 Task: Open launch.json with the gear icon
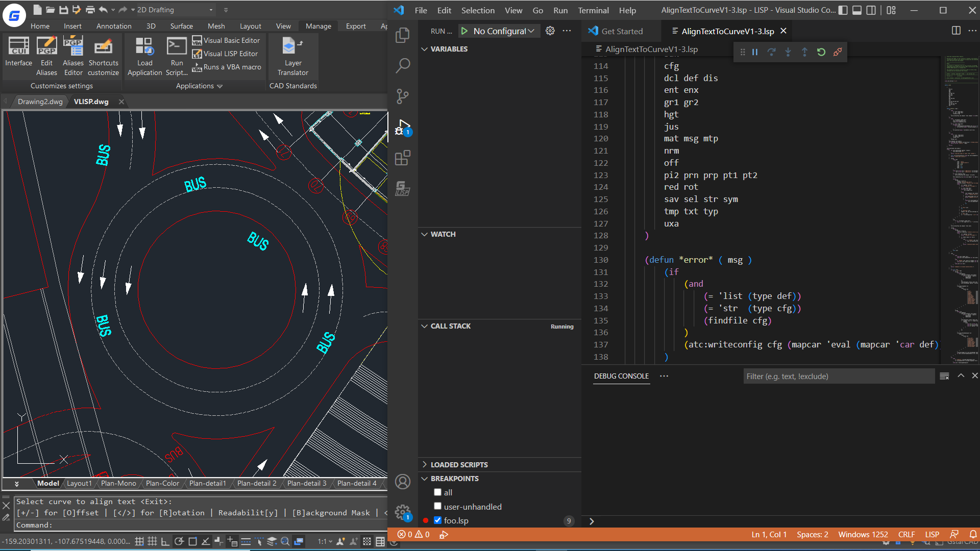click(550, 31)
